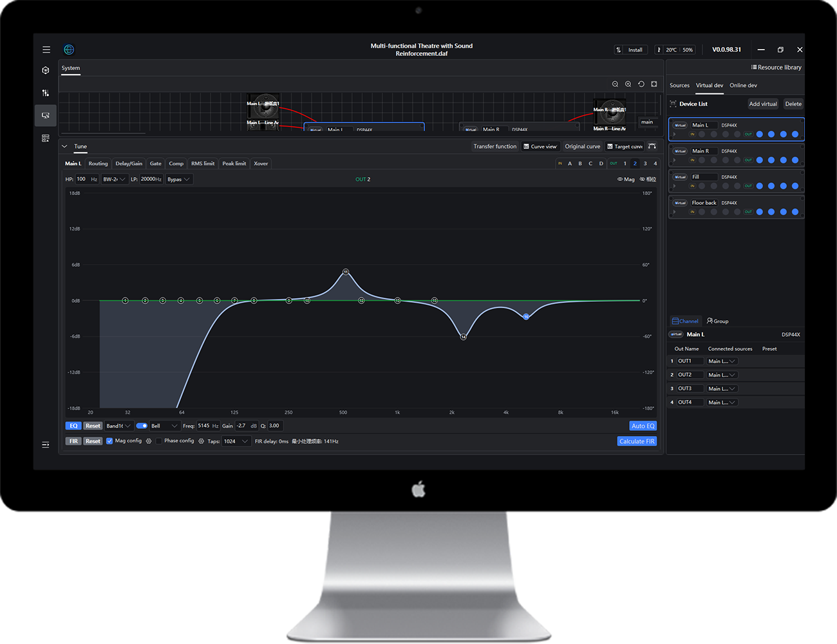Click Delete in the Device List
Screen dimensions: 837x644
[x=793, y=104]
